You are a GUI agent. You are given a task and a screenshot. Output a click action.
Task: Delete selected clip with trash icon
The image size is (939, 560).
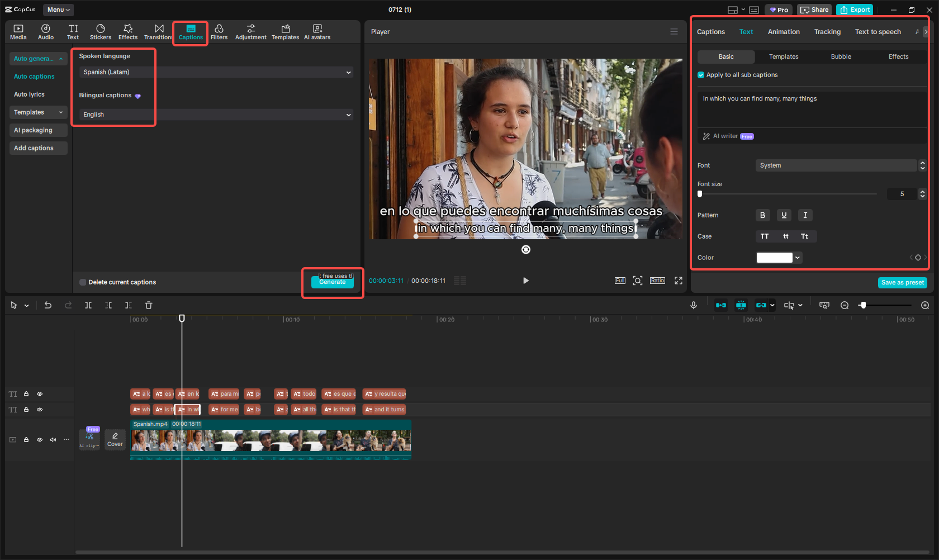click(149, 305)
